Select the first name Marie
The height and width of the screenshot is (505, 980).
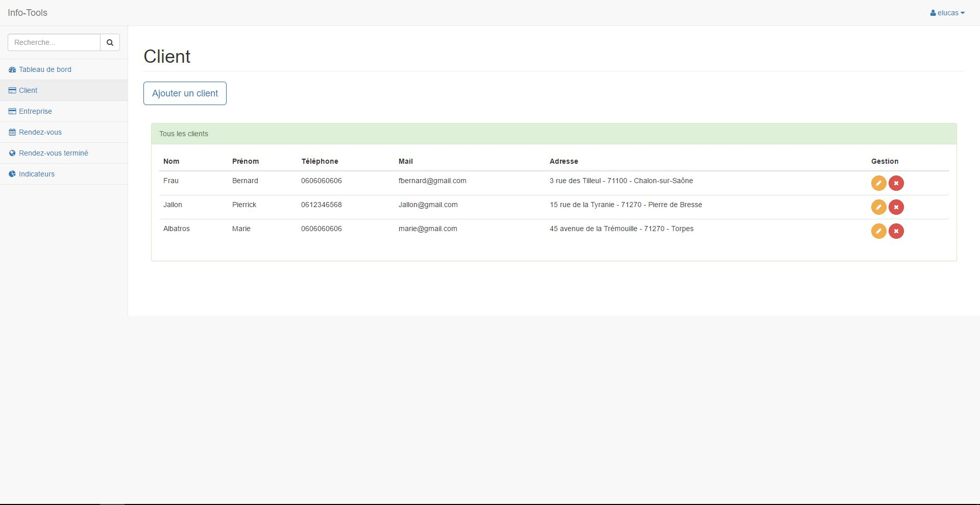click(x=241, y=229)
